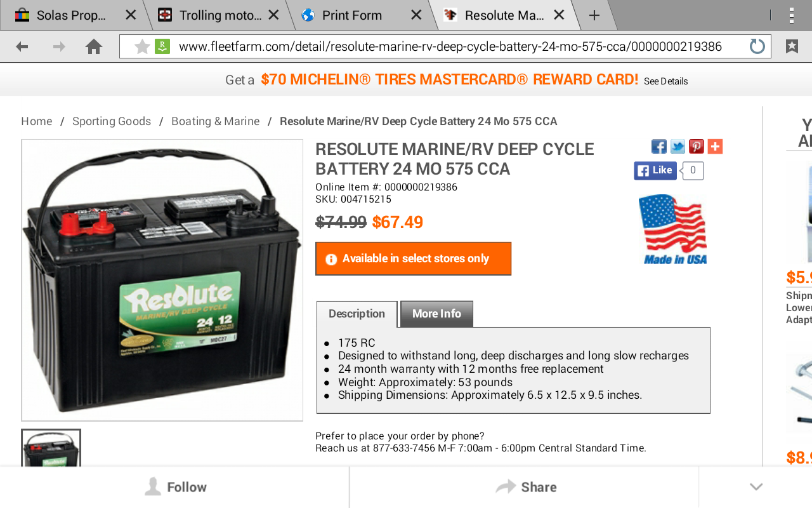Screen dimensions: 812x508
Task: Pin product with Pinterest icon
Action: click(697, 147)
